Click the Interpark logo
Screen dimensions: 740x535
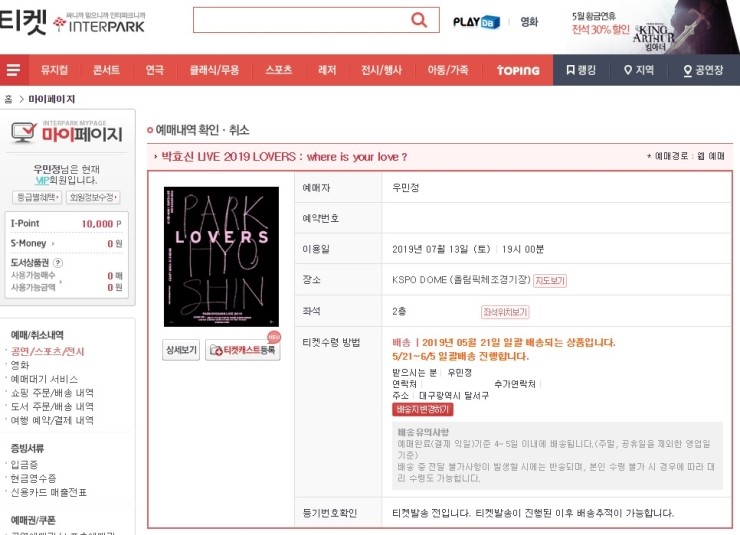[99, 22]
